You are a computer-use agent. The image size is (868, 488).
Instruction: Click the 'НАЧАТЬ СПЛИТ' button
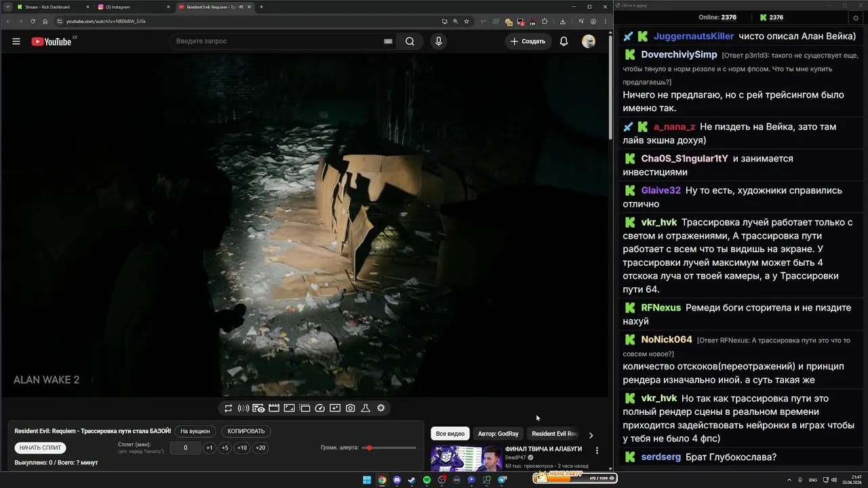tap(40, 448)
